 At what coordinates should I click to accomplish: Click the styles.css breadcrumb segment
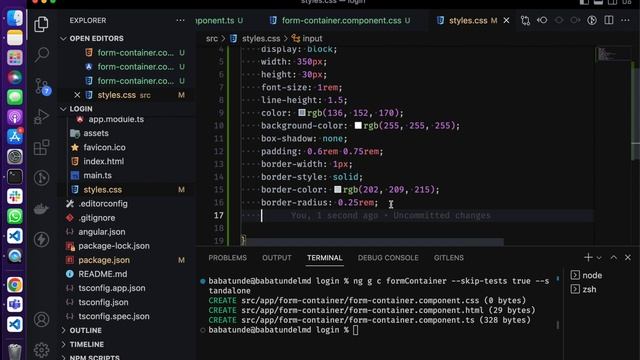coord(261,38)
